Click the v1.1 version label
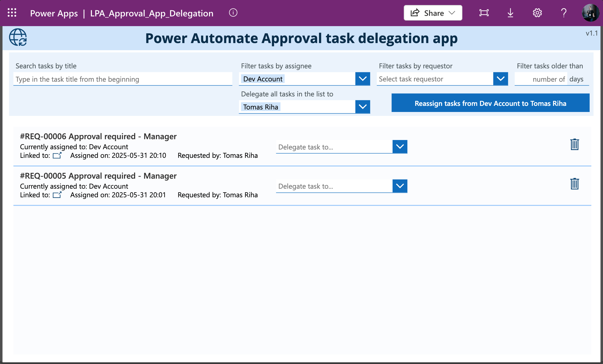Screen dimensions: 603x364 pos(592,33)
